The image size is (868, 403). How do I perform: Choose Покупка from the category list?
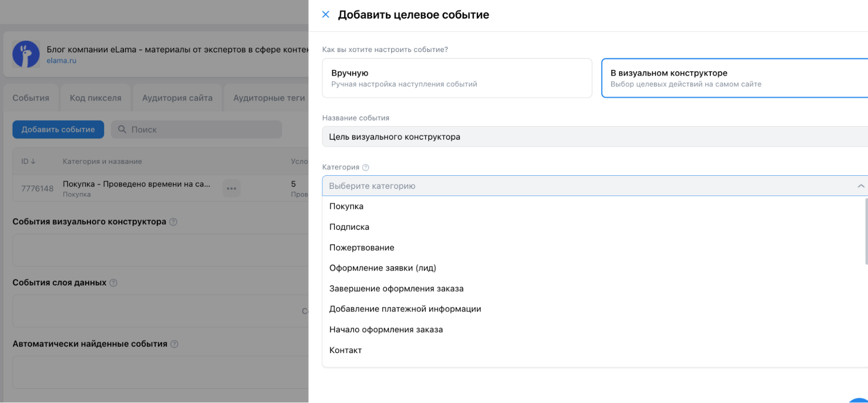[x=346, y=206]
